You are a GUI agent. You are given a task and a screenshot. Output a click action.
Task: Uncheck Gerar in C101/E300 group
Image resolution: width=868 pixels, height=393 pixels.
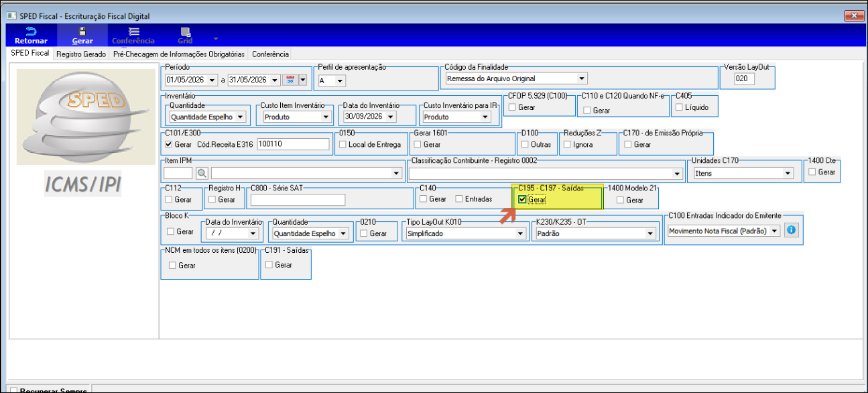[x=169, y=144]
